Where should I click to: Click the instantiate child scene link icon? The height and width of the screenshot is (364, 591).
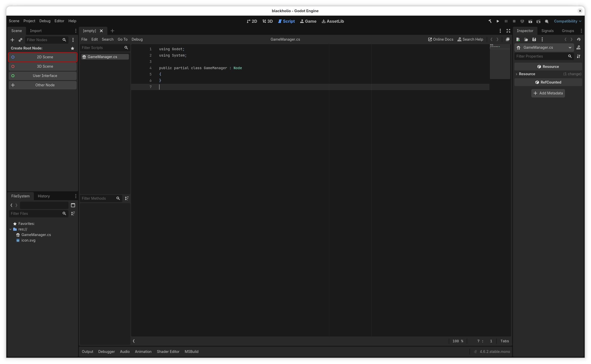click(x=20, y=40)
